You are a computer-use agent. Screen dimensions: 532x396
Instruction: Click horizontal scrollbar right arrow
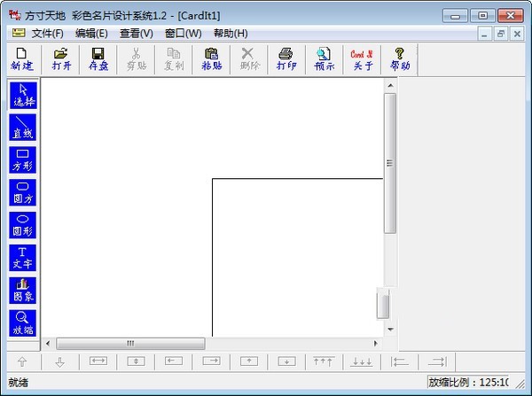click(375, 344)
